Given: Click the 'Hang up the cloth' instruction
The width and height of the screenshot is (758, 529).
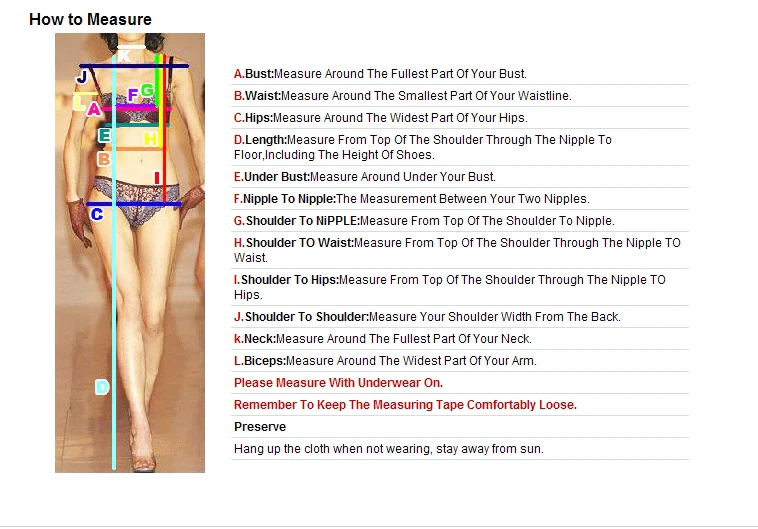Looking at the screenshot, I should coord(389,449).
